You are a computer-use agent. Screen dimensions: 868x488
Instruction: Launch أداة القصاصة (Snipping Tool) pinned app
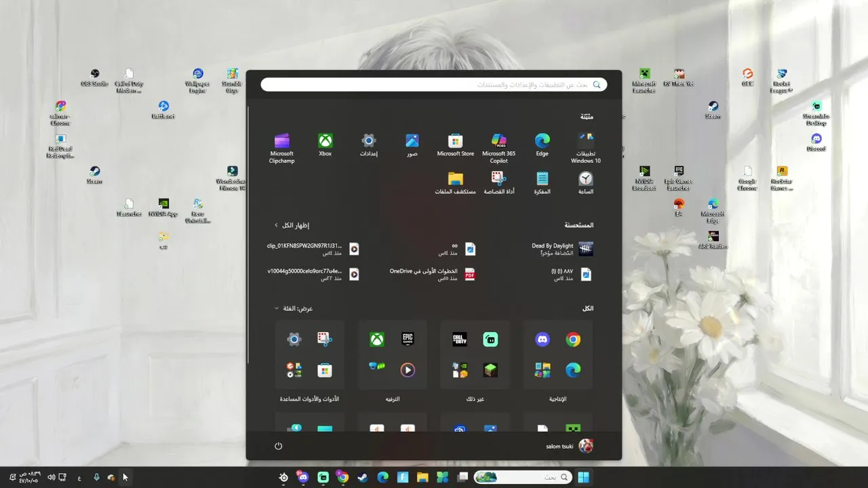pos(498,183)
